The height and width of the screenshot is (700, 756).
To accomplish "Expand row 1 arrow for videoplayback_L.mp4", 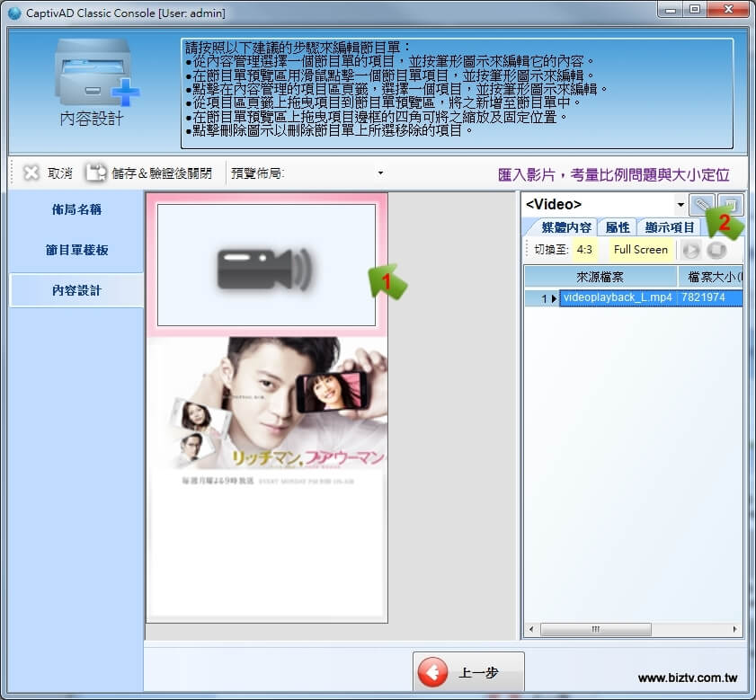I will [553, 297].
